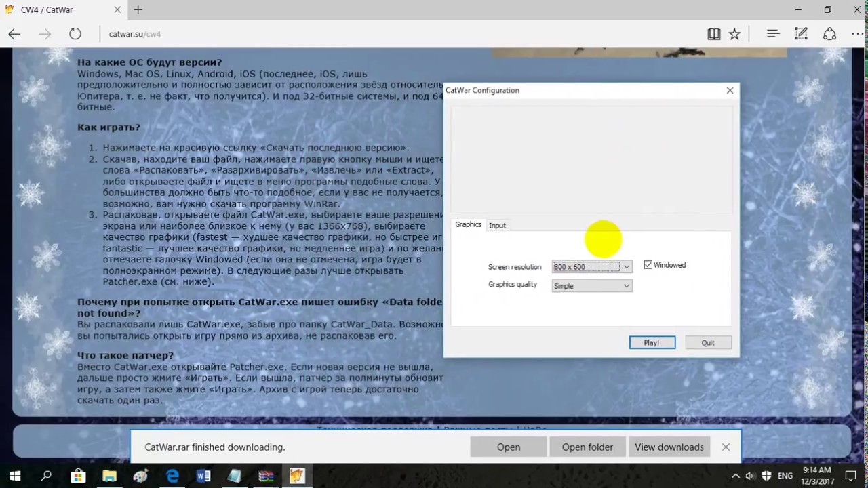Switch to Microsoft Edge on the taskbar
This screenshot has width=868, height=488.
point(172,476)
